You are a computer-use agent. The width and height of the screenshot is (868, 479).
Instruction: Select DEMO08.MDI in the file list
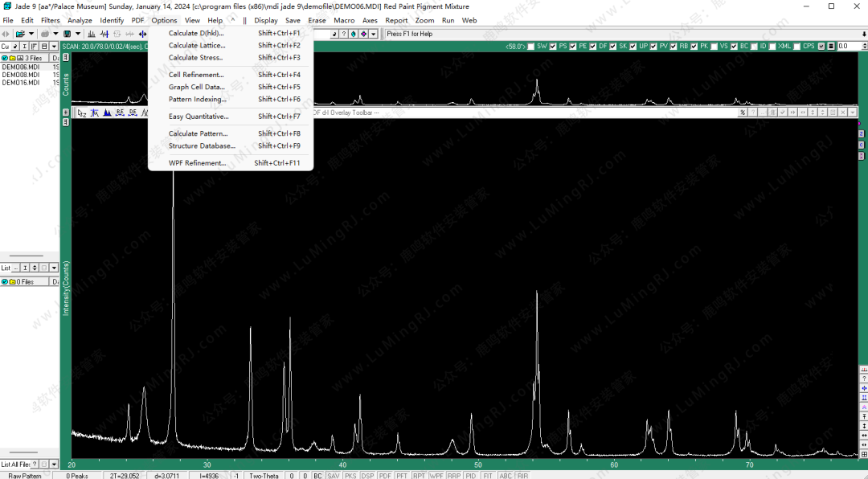point(21,75)
